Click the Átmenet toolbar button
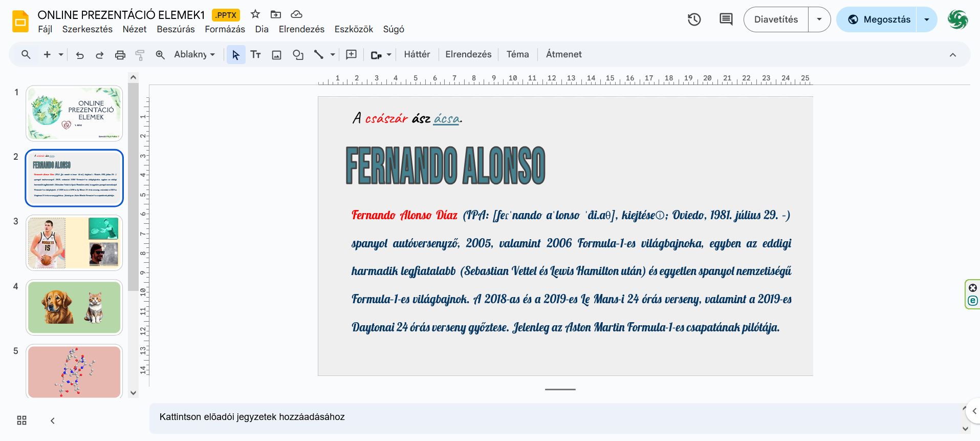980x441 pixels. click(x=563, y=54)
